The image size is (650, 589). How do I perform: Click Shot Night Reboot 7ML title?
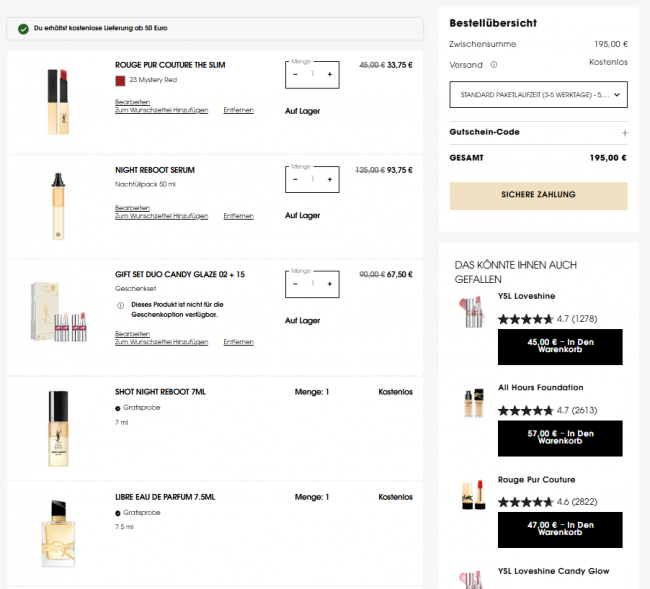160,392
